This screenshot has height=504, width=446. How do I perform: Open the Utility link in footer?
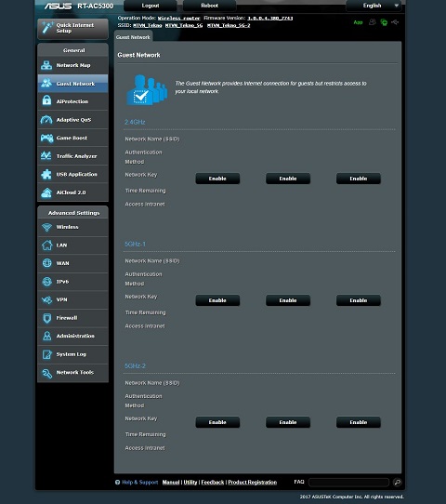coord(190,482)
